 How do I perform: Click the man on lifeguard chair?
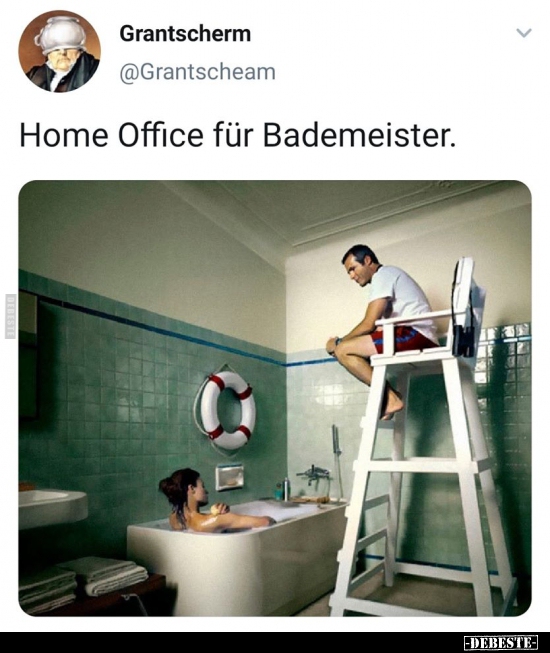381,322
